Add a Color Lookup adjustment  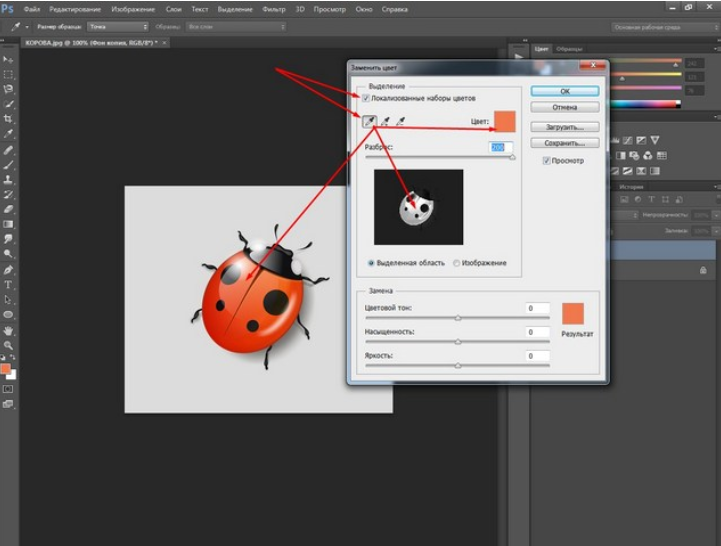point(662,155)
